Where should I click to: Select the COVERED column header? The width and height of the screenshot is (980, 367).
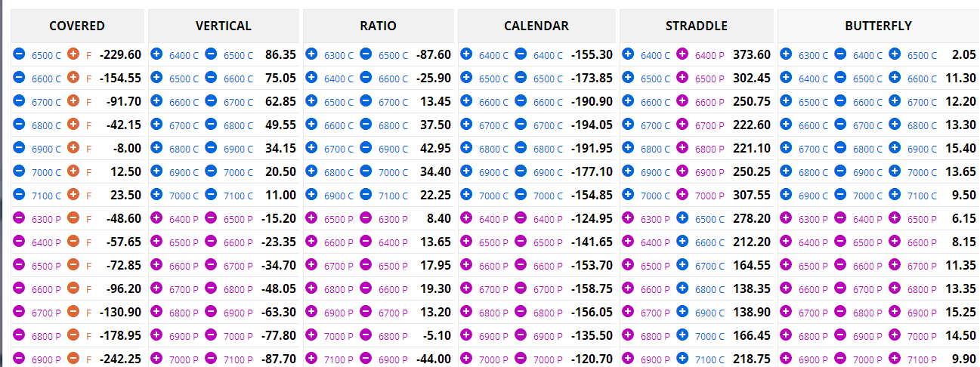[77, 26]
